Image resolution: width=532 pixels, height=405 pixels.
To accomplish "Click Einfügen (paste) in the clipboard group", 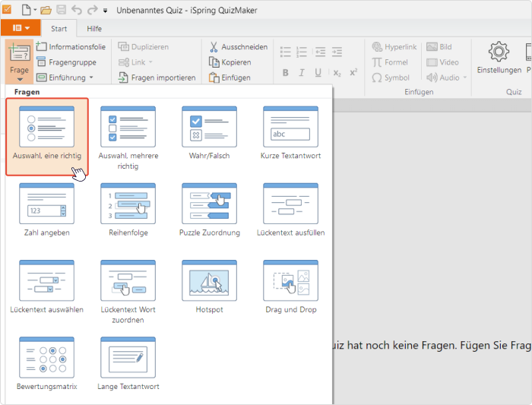I will pyautogui.click(x=230, y=78).
